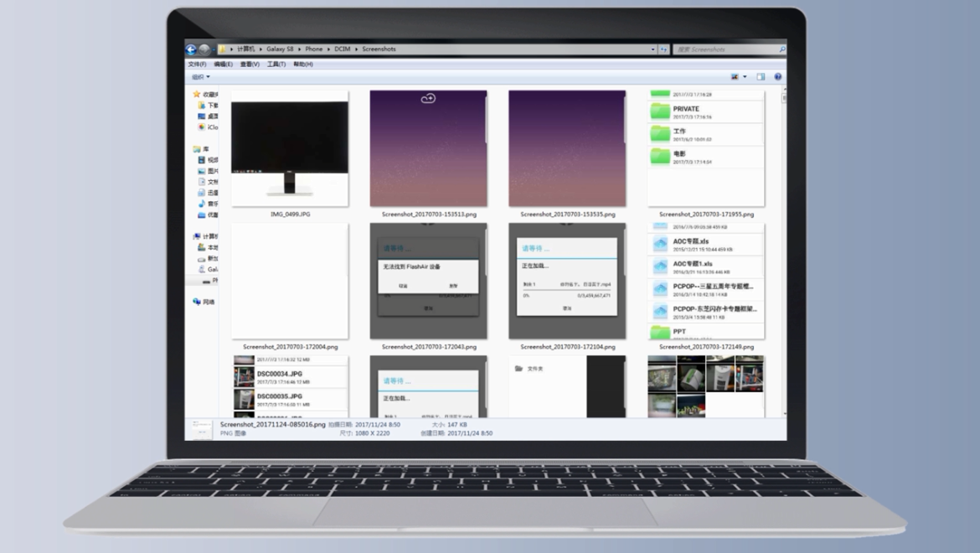Image resolution: width=980 pixels, height=553 pixels.
Task: Select 库 libraries in sidebar
Action: (201, 149)
